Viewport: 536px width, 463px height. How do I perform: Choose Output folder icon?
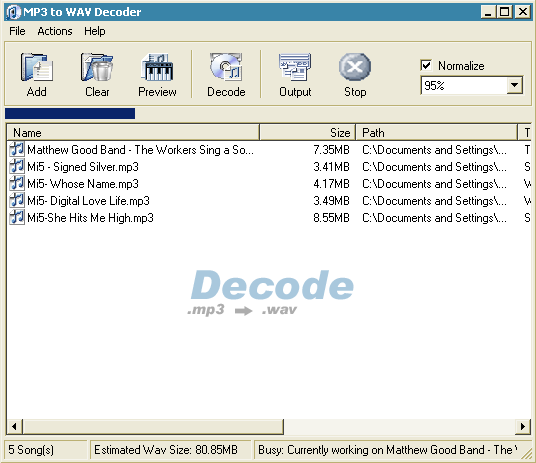pos(295,67)
